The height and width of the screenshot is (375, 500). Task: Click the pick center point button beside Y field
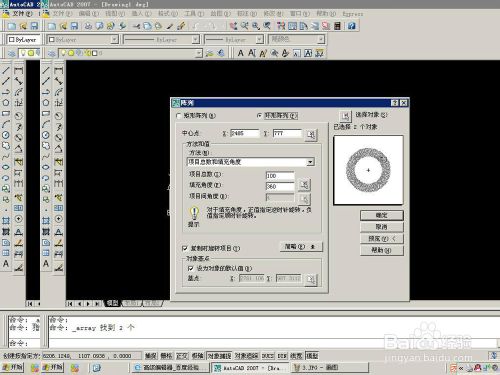[x=311, y=135]
